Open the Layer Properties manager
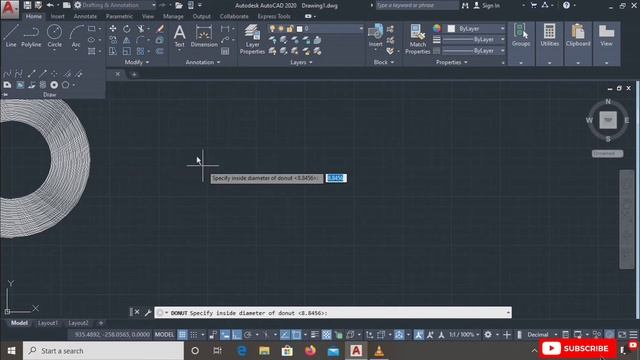This screenshot has height=360, width=640. 252,39
